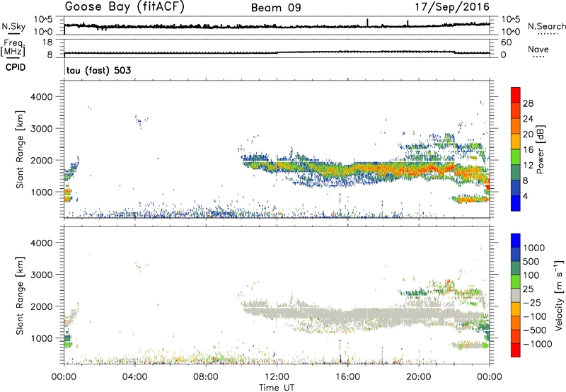The width and height of the screenshot is (566, 392).
Task: Click the 'tau (fast) 503' CPID text
Action: (x=98, y=70)
